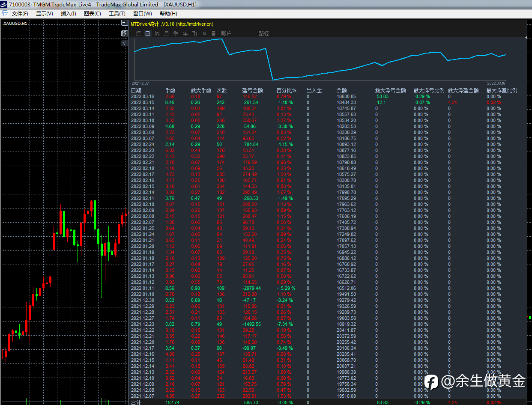Click the -784.04 loss value

(250, 144)
